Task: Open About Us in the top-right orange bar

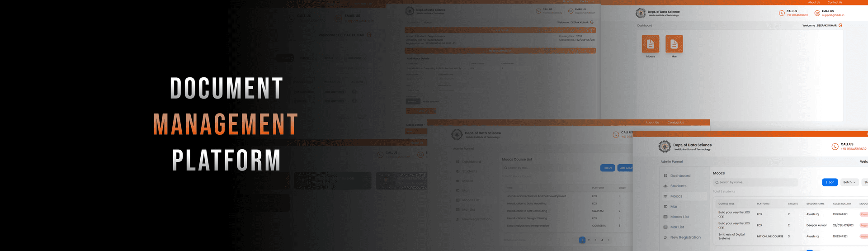Action: 814,2
